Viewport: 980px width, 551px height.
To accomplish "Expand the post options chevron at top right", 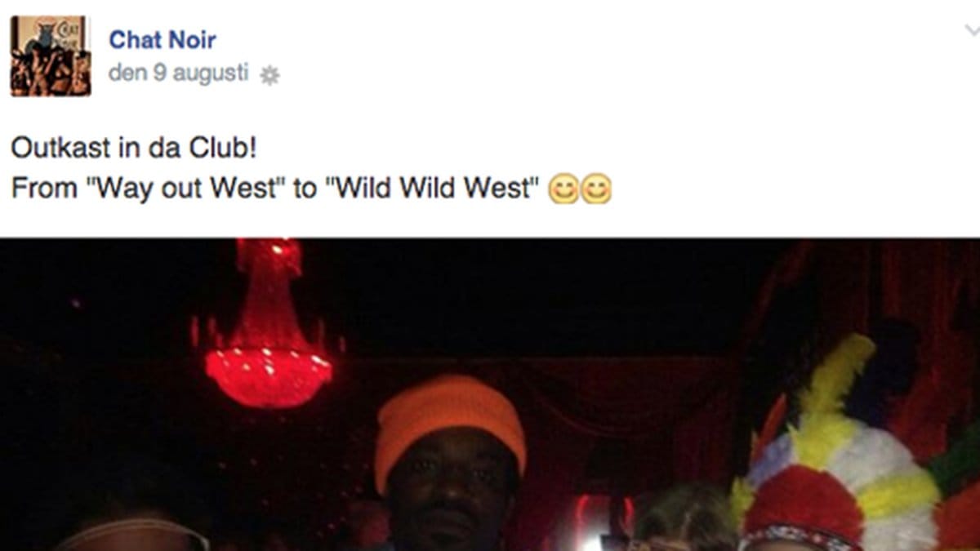I will click(x=972, y=31).
